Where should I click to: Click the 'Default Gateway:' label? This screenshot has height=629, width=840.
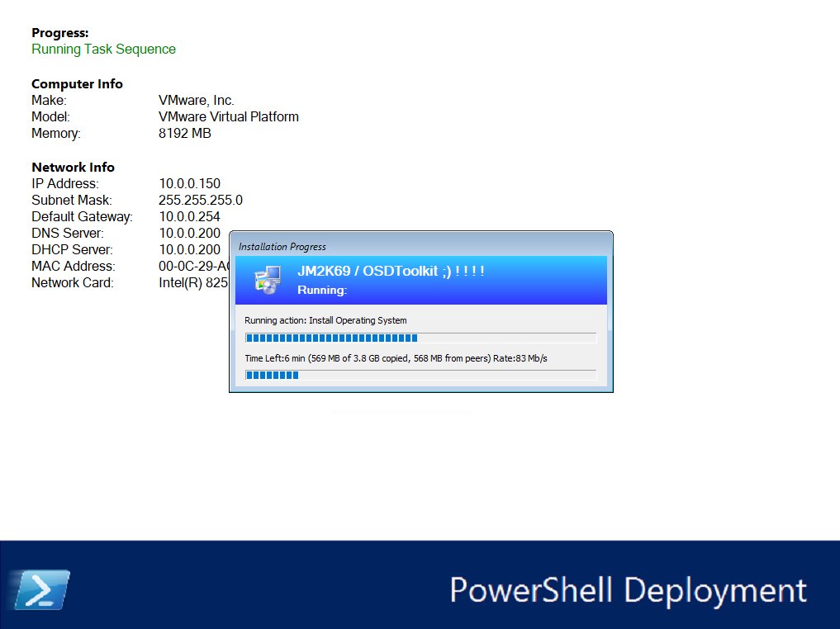click(x=82, y=217)
